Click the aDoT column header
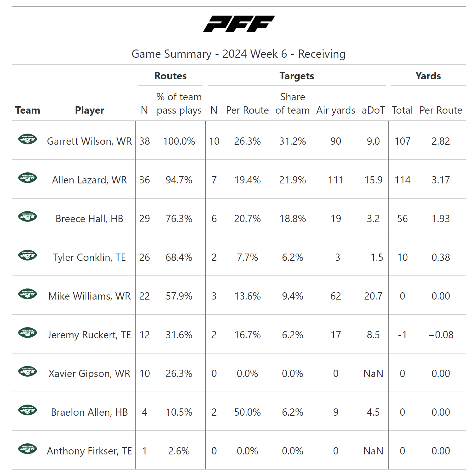Viewport: 466px width, 476px height. pos(373,110)
